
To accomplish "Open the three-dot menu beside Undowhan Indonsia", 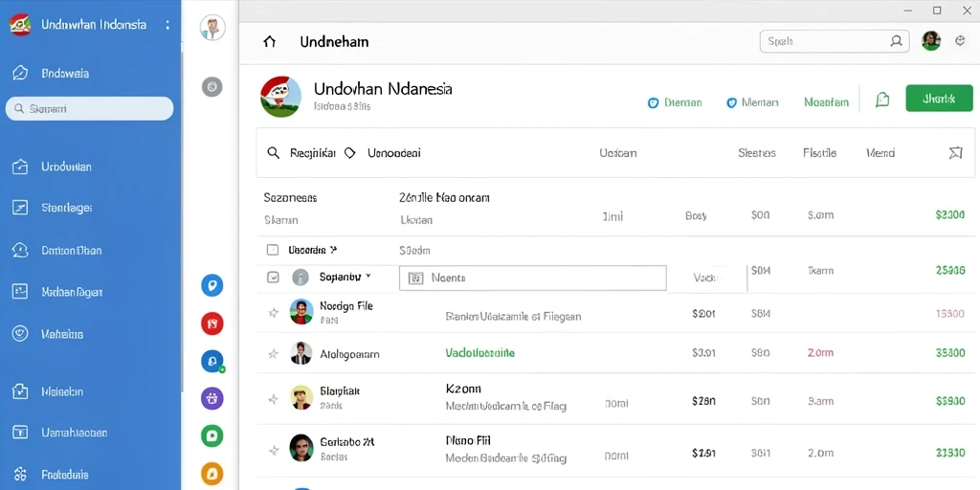I will [x=167, y=25].
